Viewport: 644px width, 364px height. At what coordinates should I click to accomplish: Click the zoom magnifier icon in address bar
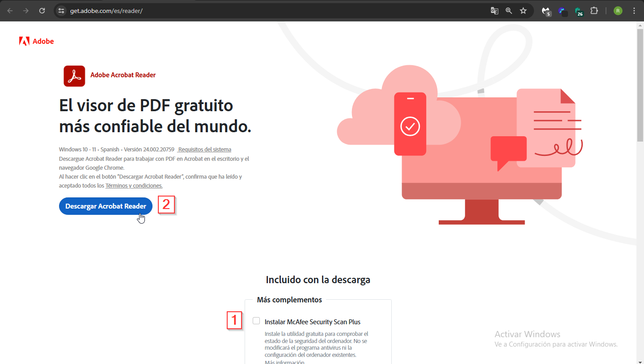[508, 11]
